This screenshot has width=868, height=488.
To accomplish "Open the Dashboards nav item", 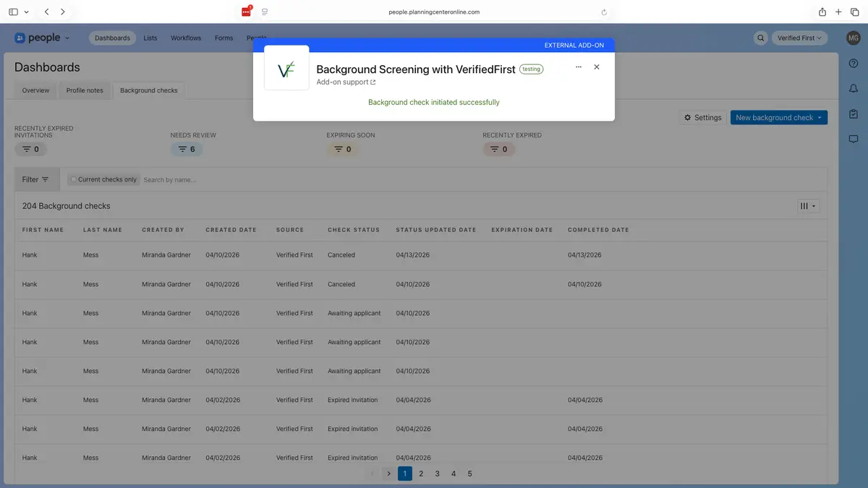I will tap(112, 38).
